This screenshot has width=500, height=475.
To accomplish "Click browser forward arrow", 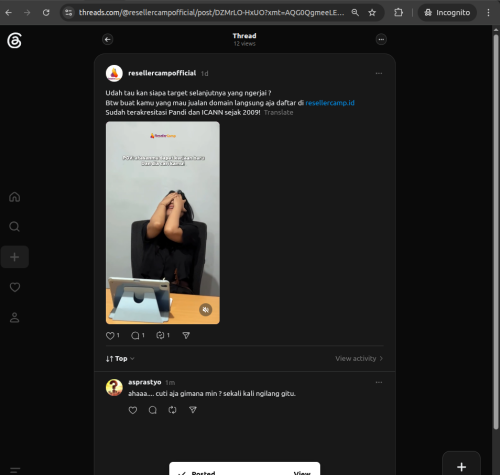I will click(27, 13).
